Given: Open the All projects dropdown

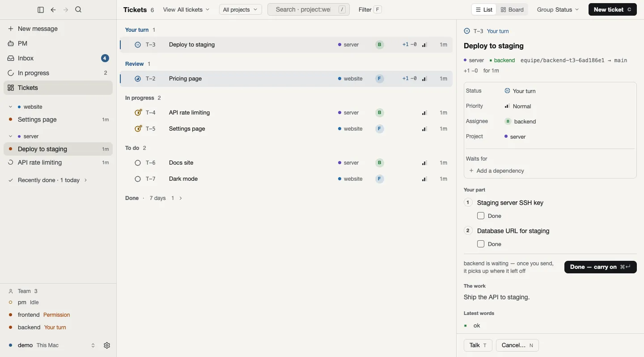Looking at the screenshot, I should coord(241,9).
